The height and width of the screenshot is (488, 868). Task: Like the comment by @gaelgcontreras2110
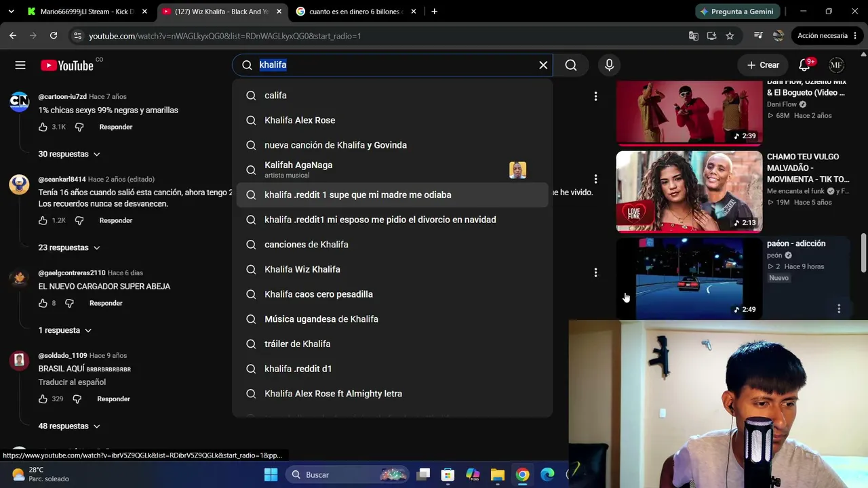(x=43, y=303)
